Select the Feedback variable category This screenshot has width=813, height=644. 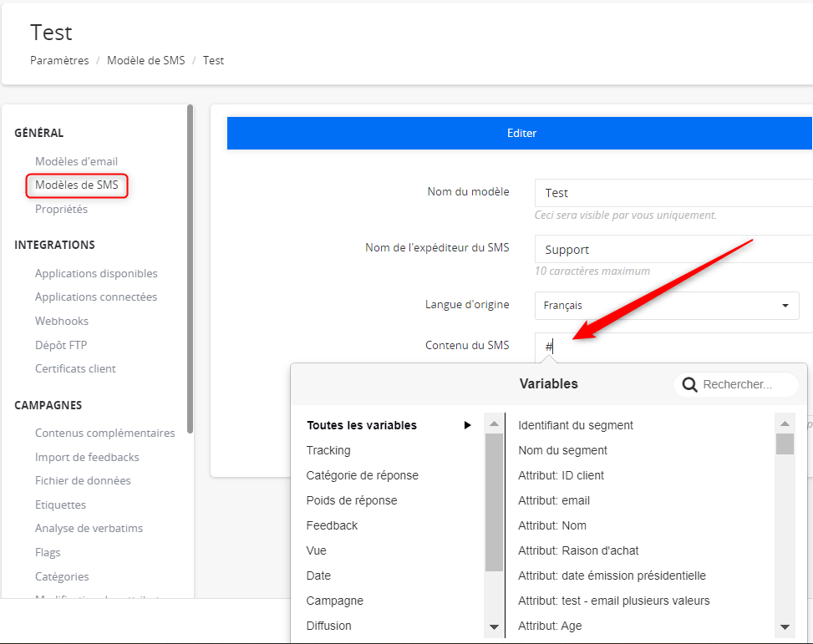coord(332,525)
